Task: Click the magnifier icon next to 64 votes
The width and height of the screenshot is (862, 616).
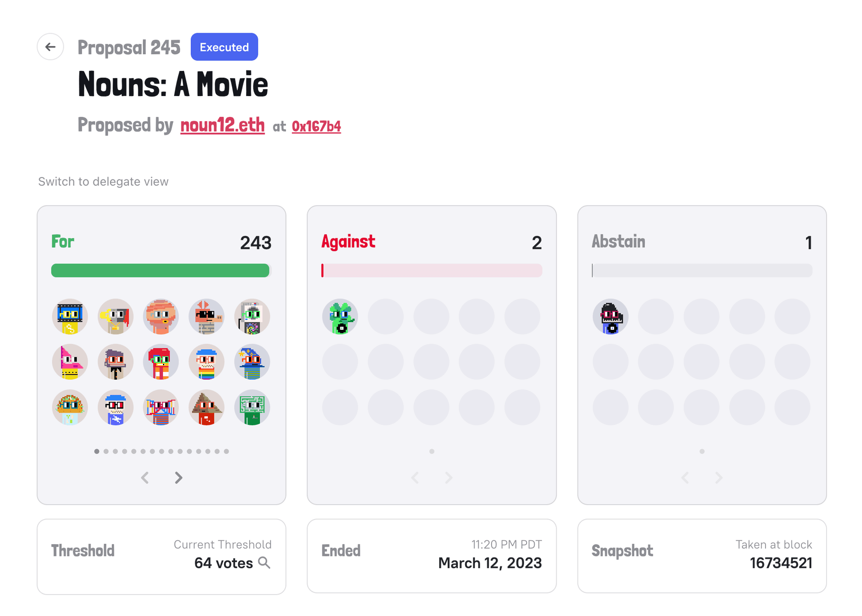Action: click(264, 563)
